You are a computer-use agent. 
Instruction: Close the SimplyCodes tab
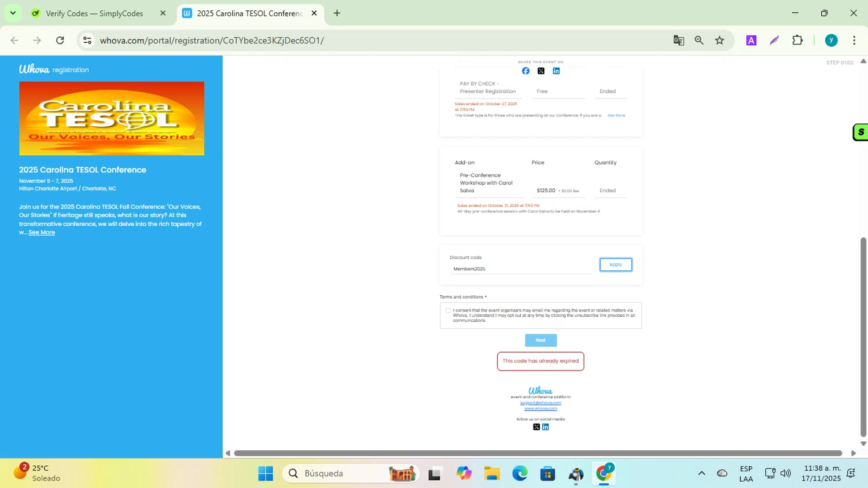click(x=163, y=13)
